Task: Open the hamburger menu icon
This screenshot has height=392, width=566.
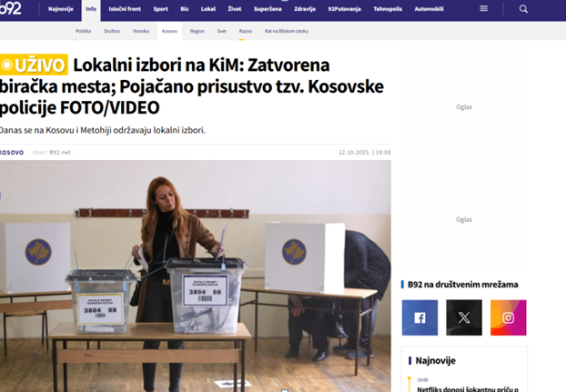Action: click(484, 9)
